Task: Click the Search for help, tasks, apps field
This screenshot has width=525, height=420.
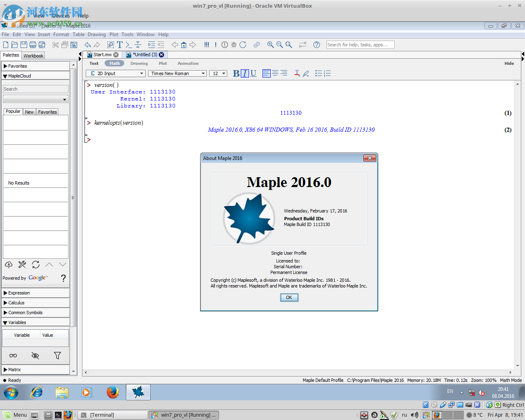Action: tap(360, 45)
